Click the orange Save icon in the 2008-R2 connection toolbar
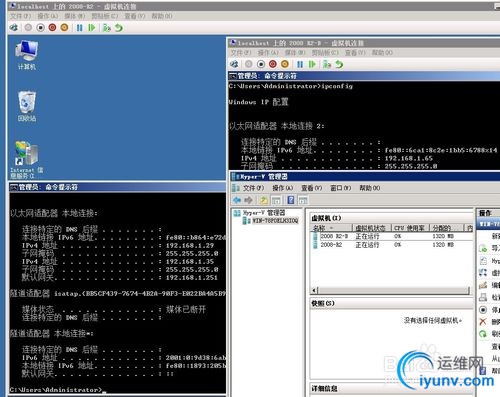The image size is (500, 397). click(64, 27)
